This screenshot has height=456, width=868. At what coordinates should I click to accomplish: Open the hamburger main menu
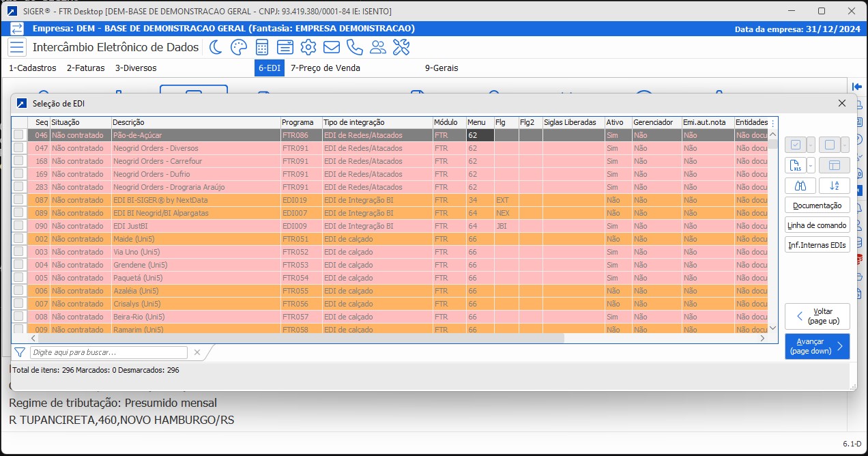pos(17,47)
